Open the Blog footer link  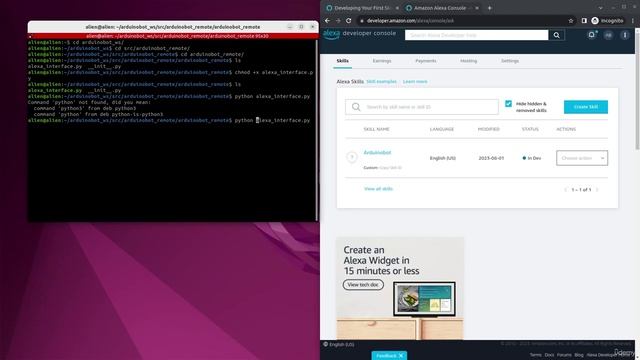579,355
